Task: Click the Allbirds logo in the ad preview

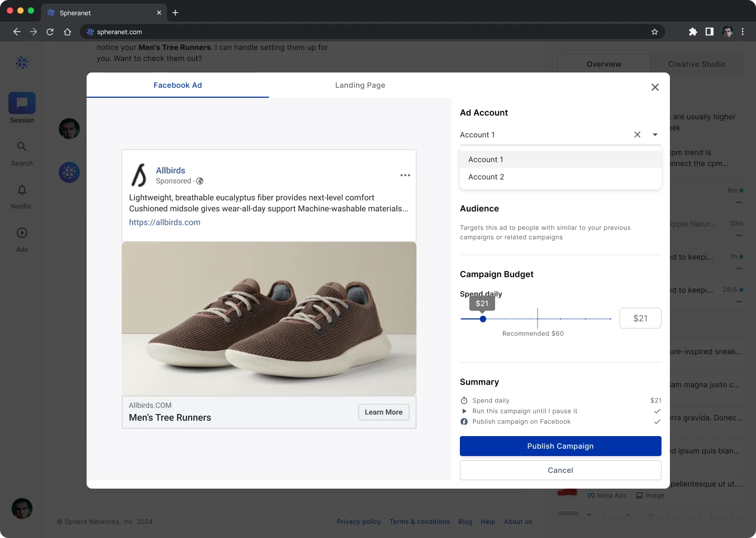Action: [x=139, y=175]
